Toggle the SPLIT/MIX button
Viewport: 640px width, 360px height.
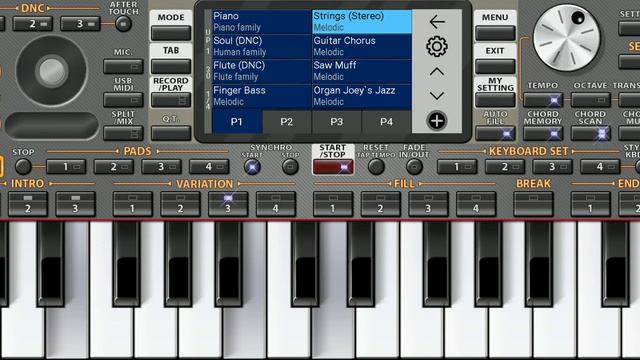coord(123,133)
